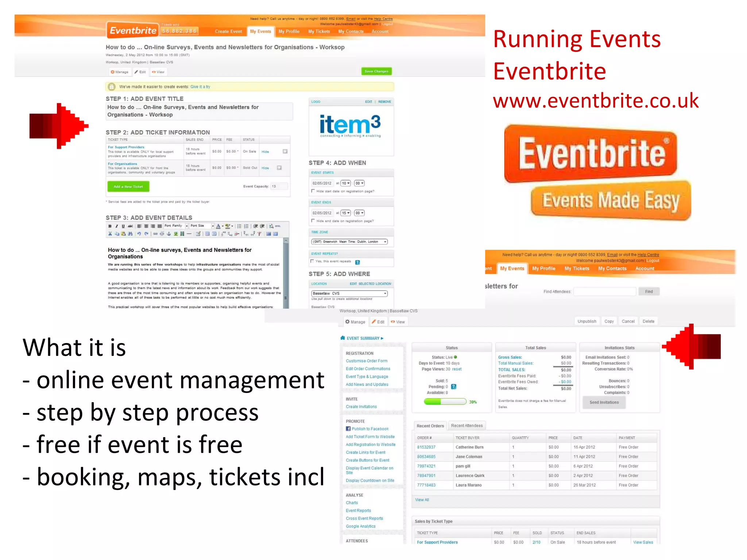747x560 pixels.
Task: Cut selection with the scissors icon
Action: (x=110, y=234)
